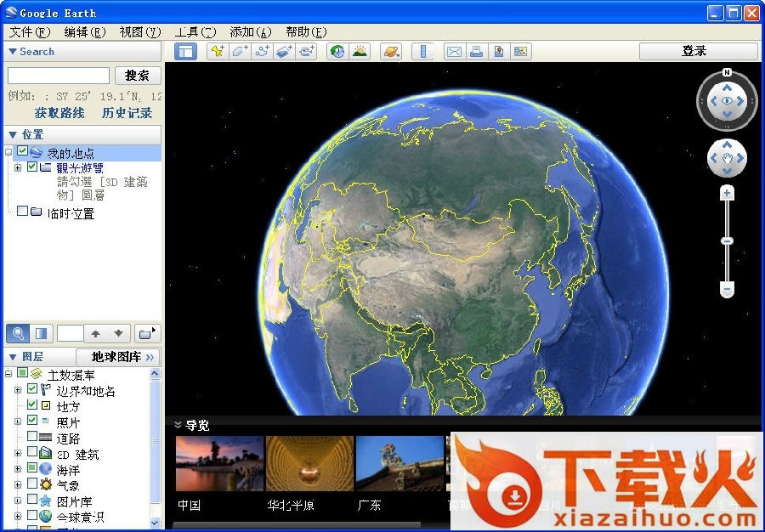Toggle the sidebar panel toolbar icon

185,51
